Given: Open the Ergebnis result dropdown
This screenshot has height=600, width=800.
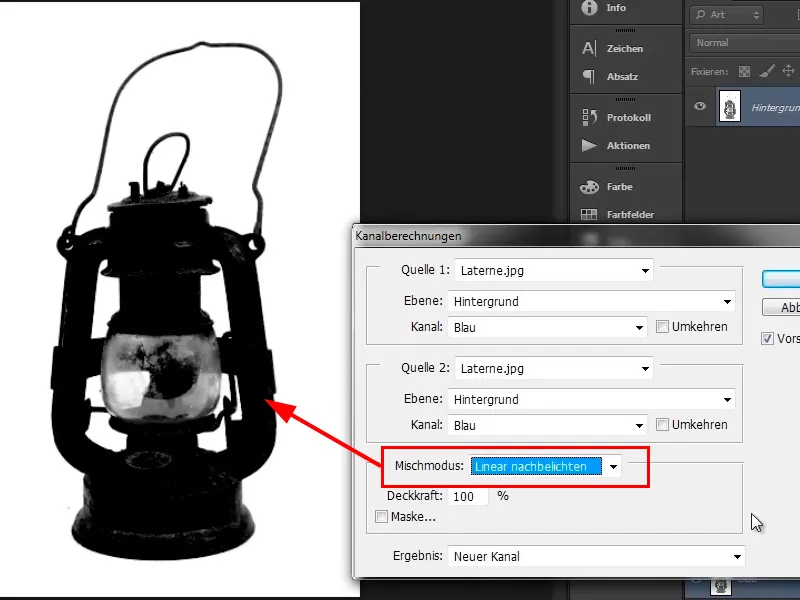Looking at the screenshot, I should [x=596, y=557].
